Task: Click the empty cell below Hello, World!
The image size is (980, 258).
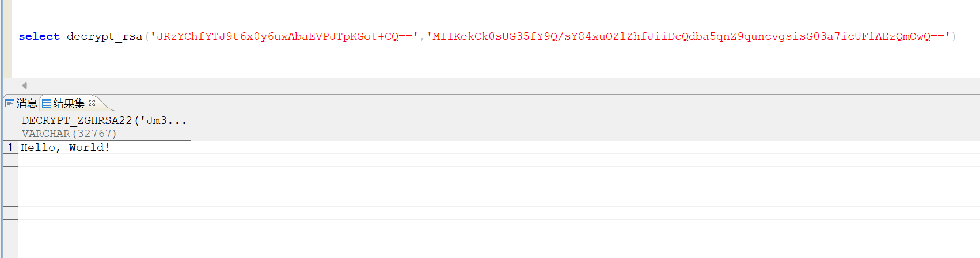Action: [104, 161]
